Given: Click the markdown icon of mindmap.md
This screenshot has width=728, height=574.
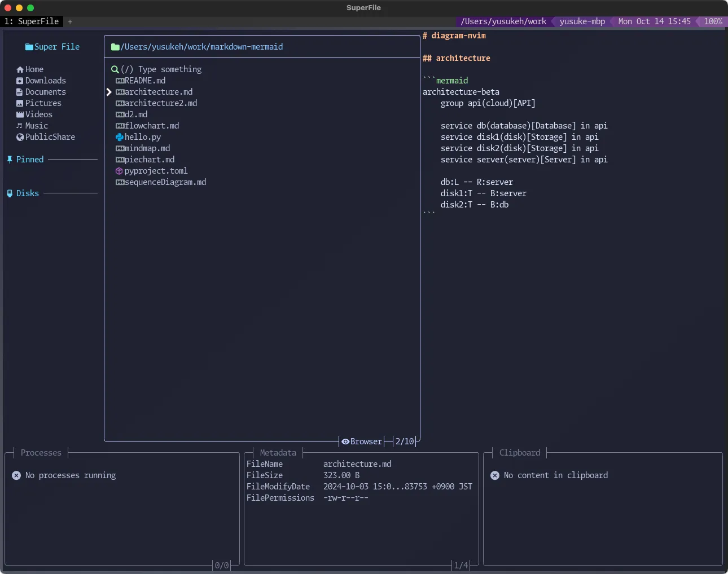Looking at the screenshot, I should click(x=120, y=148).
